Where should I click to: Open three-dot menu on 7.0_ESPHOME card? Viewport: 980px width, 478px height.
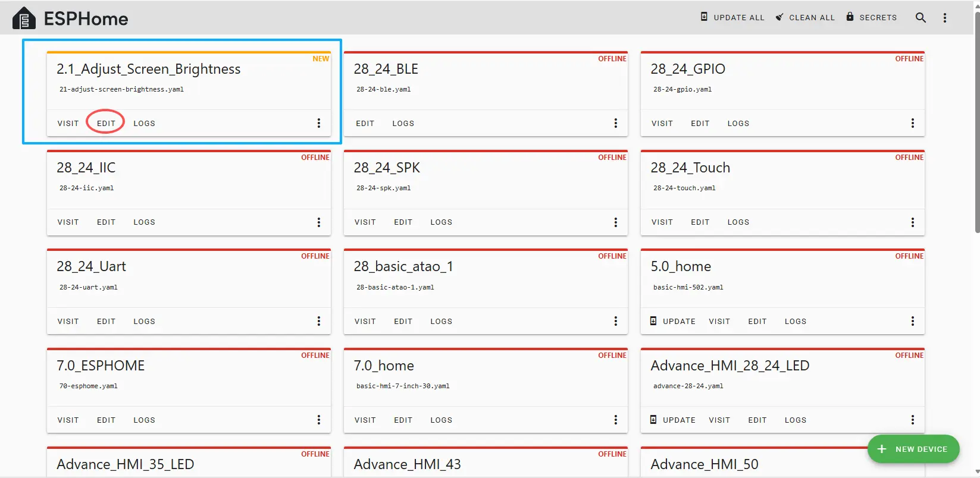(x=319, y=420)
